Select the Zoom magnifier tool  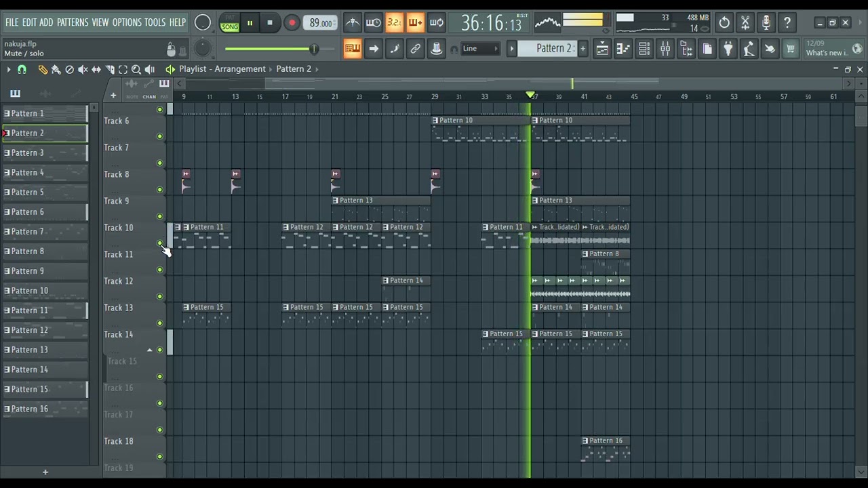point(136,69)
